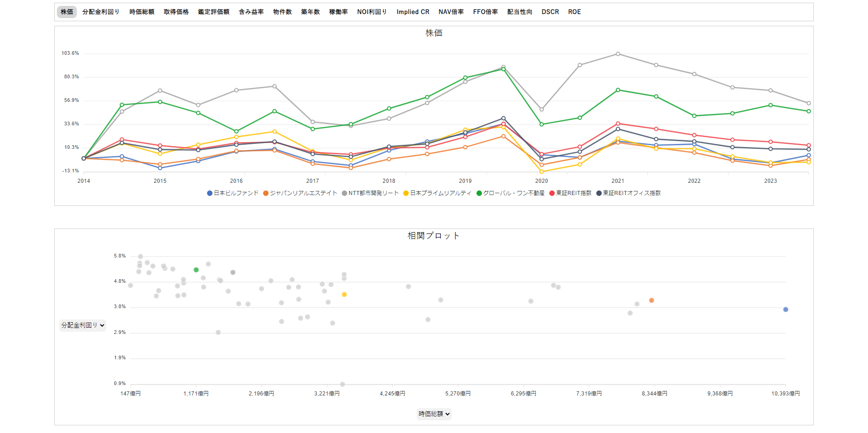Toggle 東証REITオフィス指数 legend series

point(628,193)
